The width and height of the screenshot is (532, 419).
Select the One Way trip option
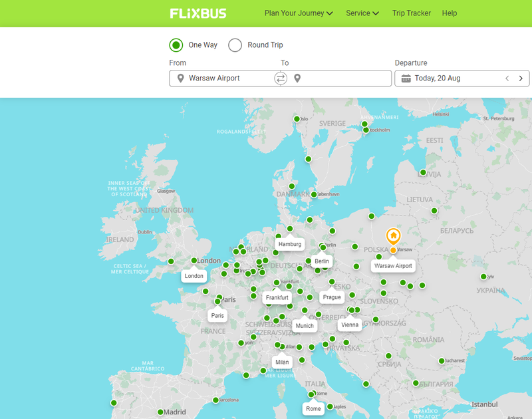click(x=175, y=45)
